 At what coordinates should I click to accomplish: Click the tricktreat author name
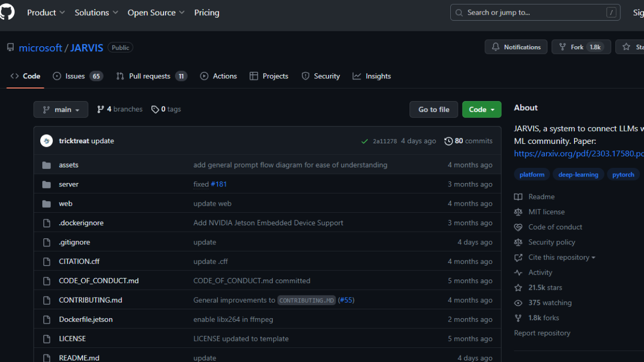(x=74, y=141)
